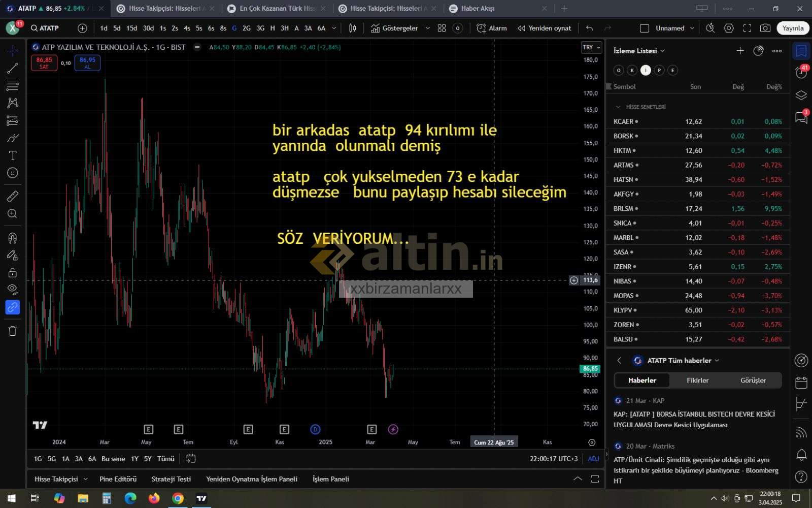This screenshot has width=812, height=508.
Task: Start Yeniden oynat bar replay
Action: (544, 28)
